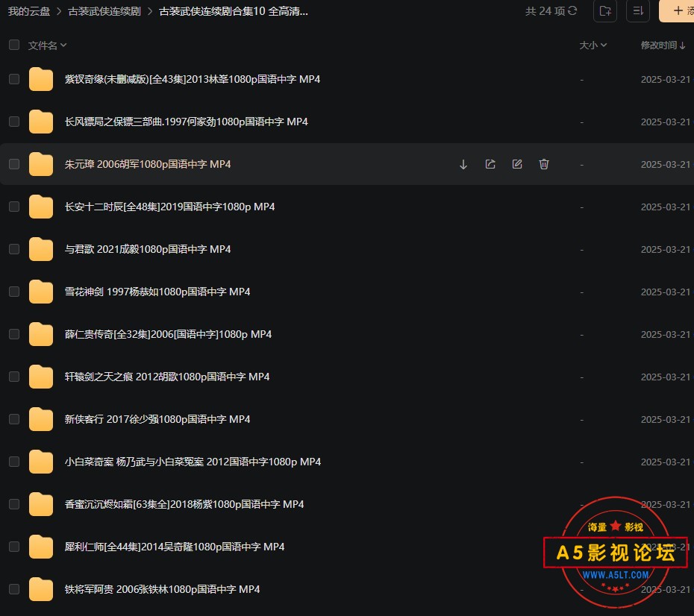Switch the list view mode
This screenshot has width=694, height=616.
coord(638,10)
